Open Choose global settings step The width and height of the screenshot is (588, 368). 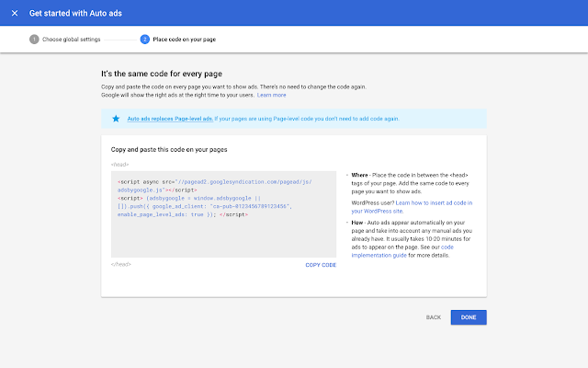tap(72, 40)
